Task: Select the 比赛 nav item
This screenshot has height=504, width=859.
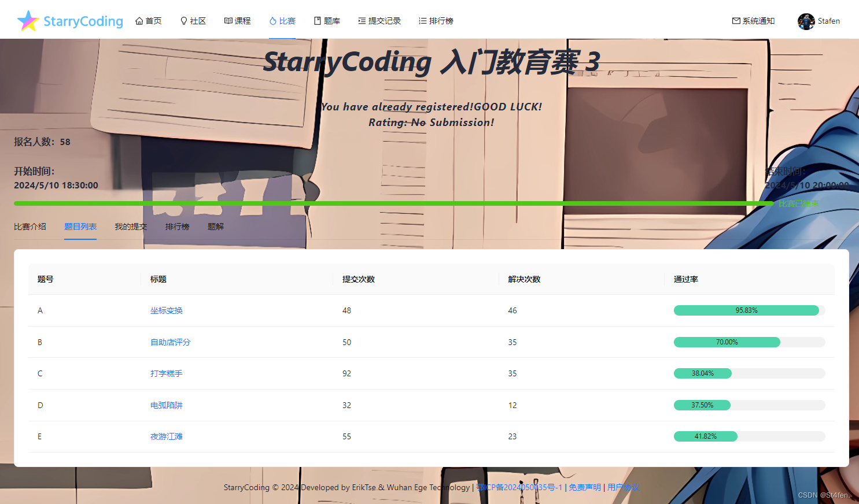Action: coord(282,21)
